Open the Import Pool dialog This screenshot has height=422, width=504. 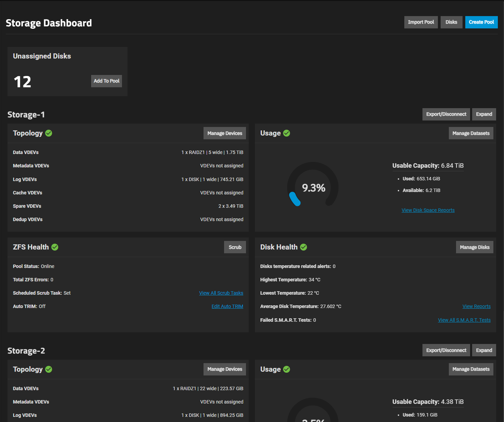pos(421,22)
